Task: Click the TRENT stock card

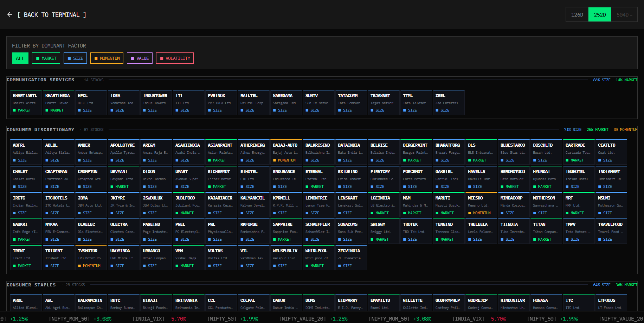Action: point(26,258)
